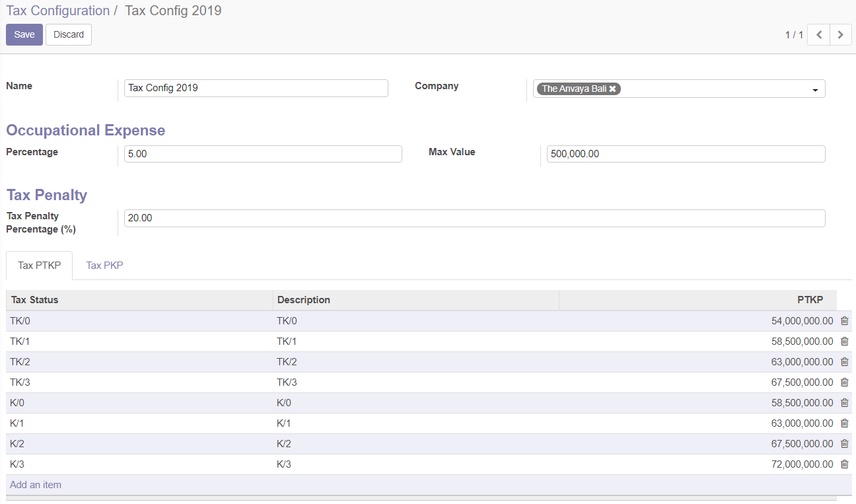
Task: Sort by PTKP column header
Action: (x=697, y=300)
